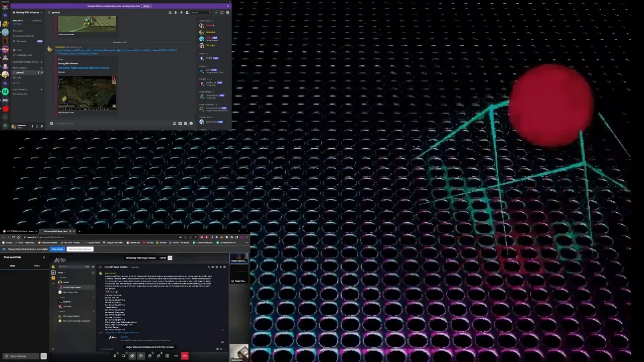This screenshot has width=644, height=362.
Task: Switch Jitsi to tile view
Action: [167, 356]
